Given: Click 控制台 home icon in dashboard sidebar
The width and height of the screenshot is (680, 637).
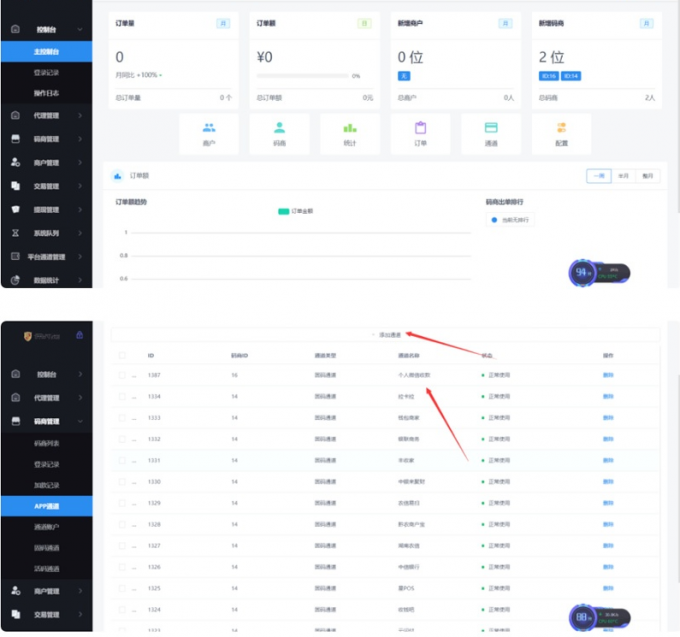Looking at the screenshot, I should click(15, 29).
